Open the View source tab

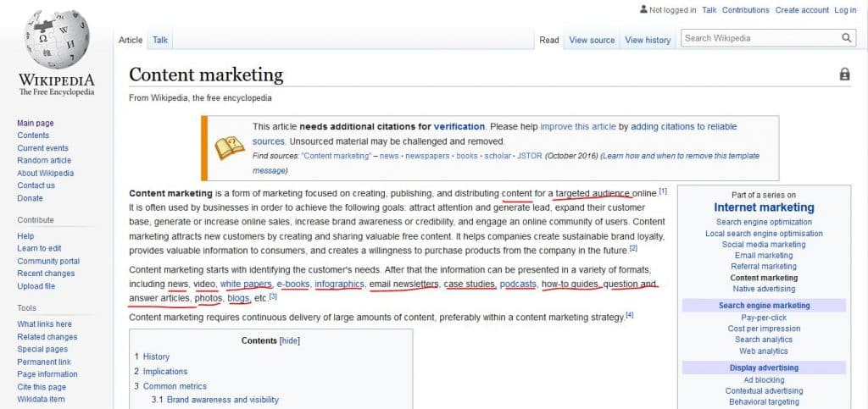592,40
